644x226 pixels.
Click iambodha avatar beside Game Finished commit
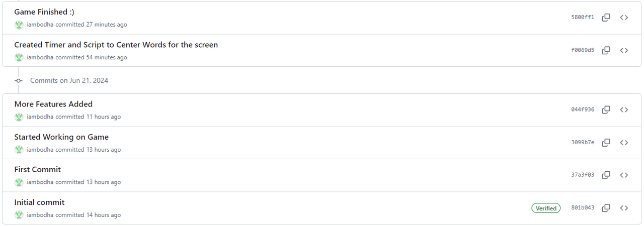tap(19, 25)
